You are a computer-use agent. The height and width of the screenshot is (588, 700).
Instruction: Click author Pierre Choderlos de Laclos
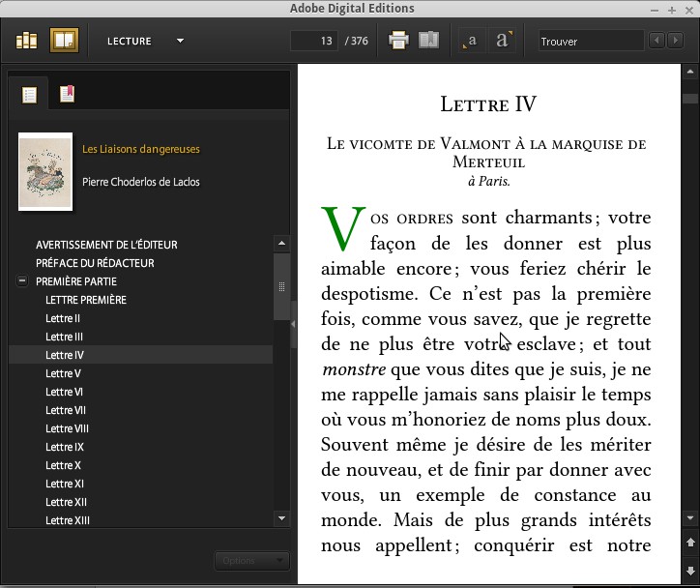click(x=141, y=182)
